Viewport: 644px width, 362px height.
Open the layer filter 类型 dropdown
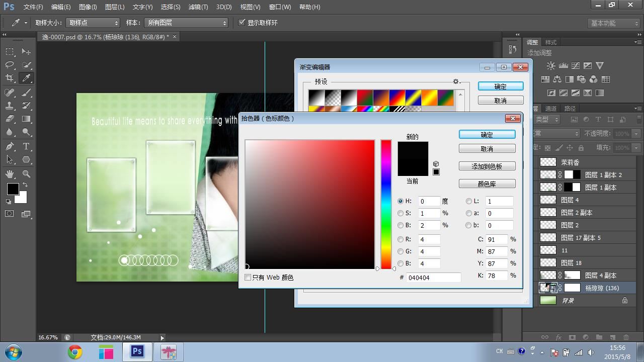547,119
